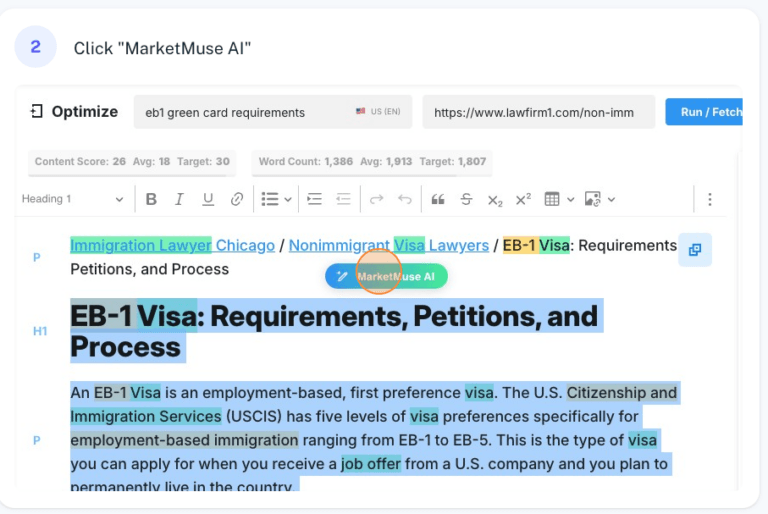Click the copy icon beside breadcrumb paragraph

695,250
